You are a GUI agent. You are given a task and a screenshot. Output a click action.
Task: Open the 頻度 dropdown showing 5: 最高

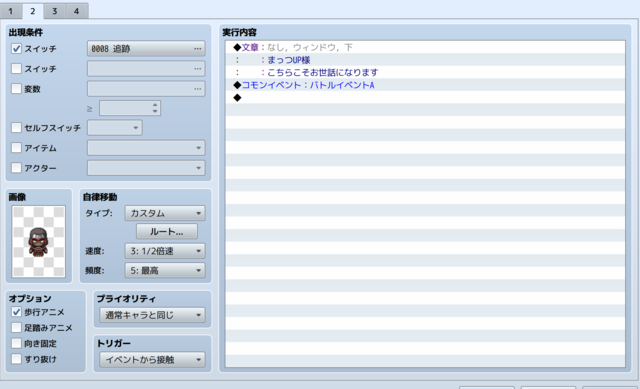click(165, 270)
